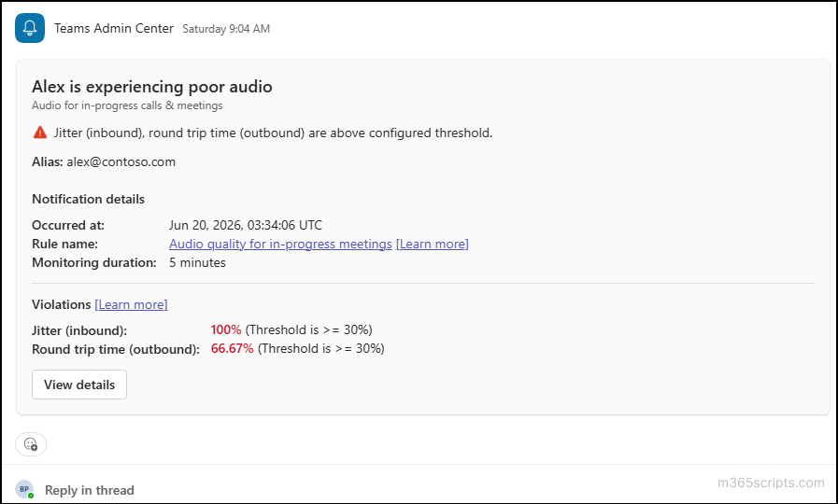
Task: Click the 66.67% round trip time value
Action: [x=232, y=349]
